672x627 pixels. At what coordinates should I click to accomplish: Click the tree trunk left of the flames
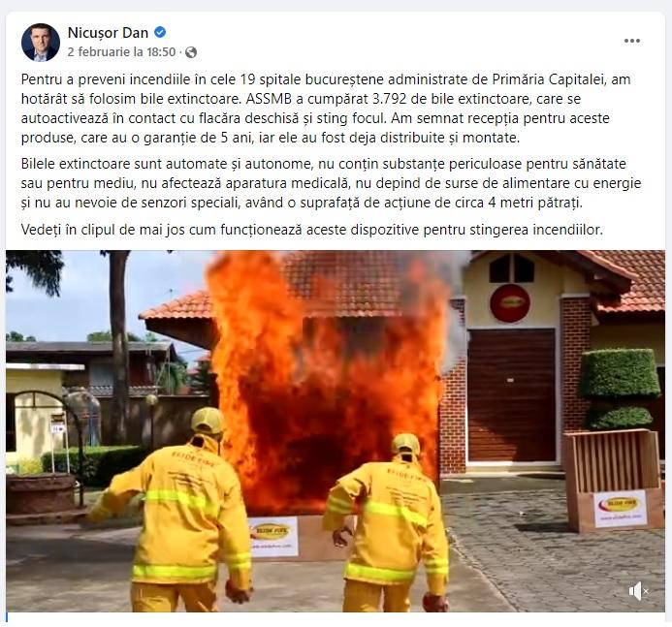[119, 343]
